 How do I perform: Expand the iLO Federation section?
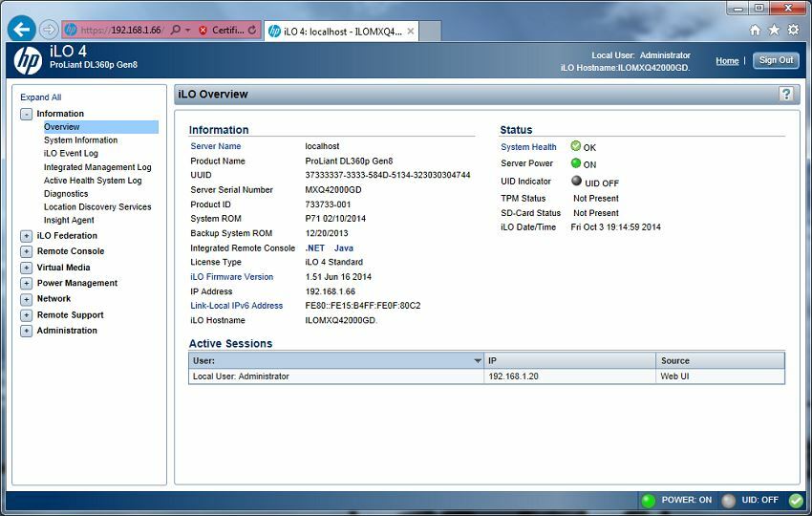click(x=26, y=236)
